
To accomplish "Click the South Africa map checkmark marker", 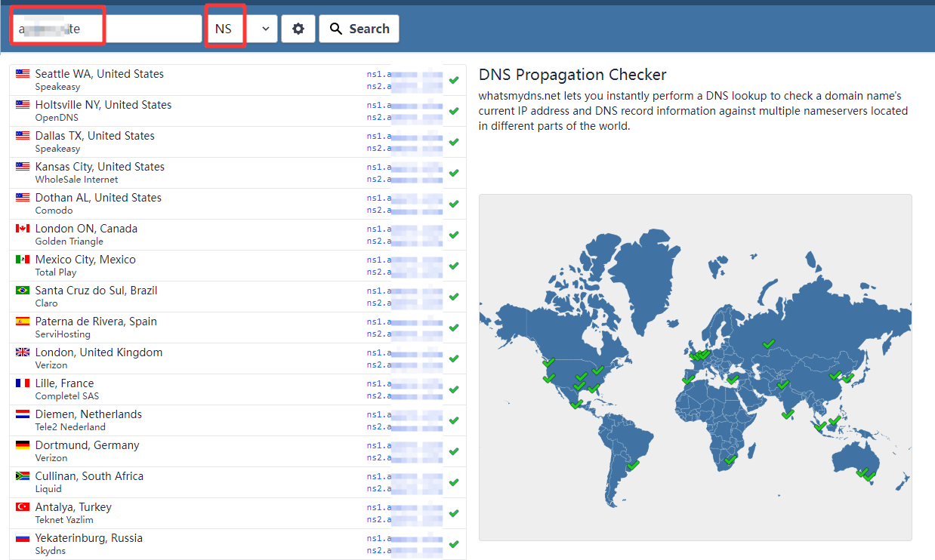I will tap(730, 459).
